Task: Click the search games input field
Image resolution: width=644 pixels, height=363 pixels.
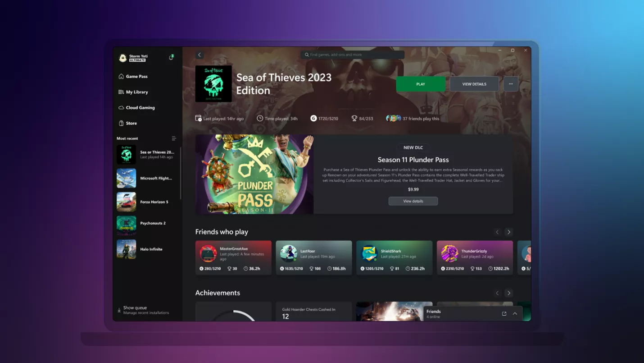Action: (353, 55)
